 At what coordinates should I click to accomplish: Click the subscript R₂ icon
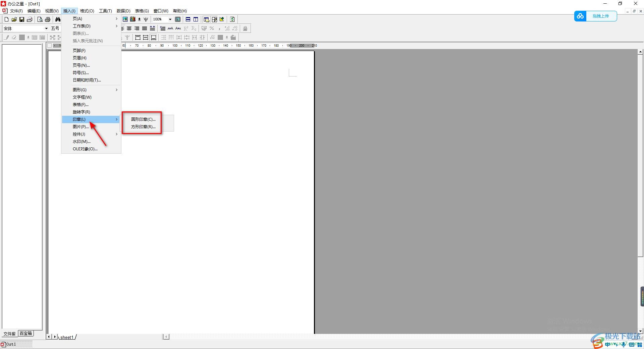(x=194, y=29)
